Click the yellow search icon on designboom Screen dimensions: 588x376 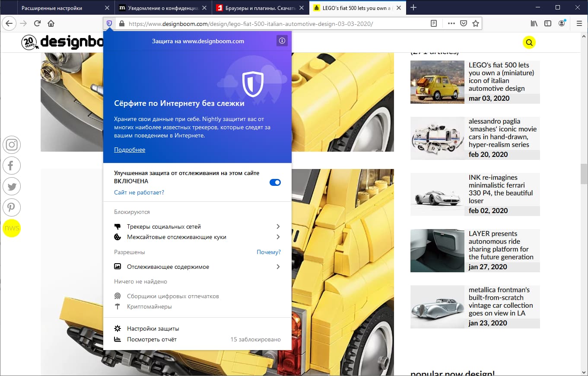click(x=529, y=42)
